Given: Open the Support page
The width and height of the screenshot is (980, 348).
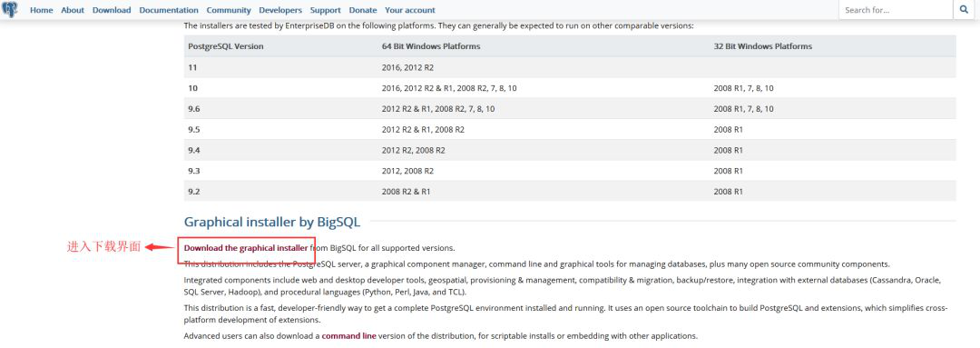Looking at the screenshot, I should coord(326,10).
